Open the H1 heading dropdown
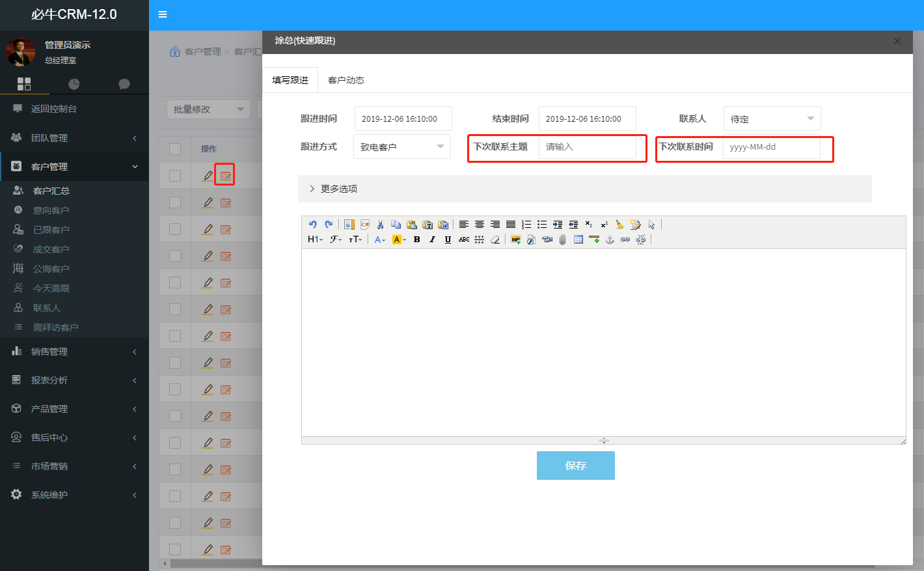The image size is (924, 571). click(316, 240)
